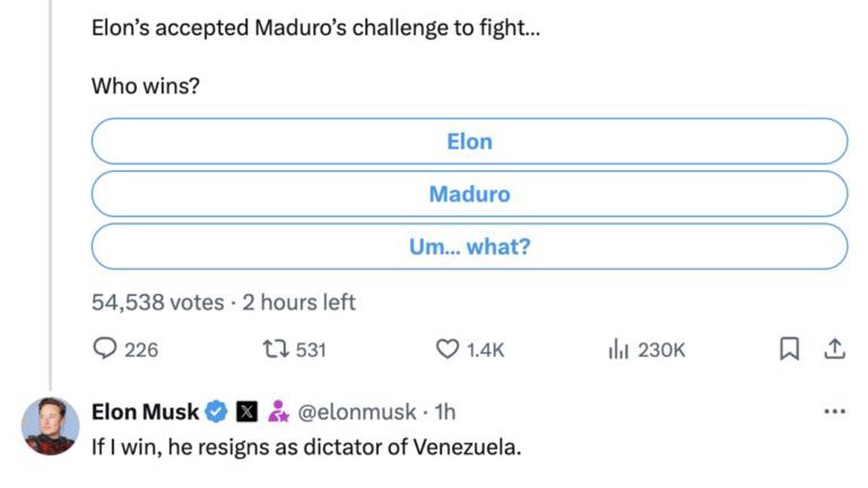
Task: Vote for Elon in the poll
Action: 469,141
